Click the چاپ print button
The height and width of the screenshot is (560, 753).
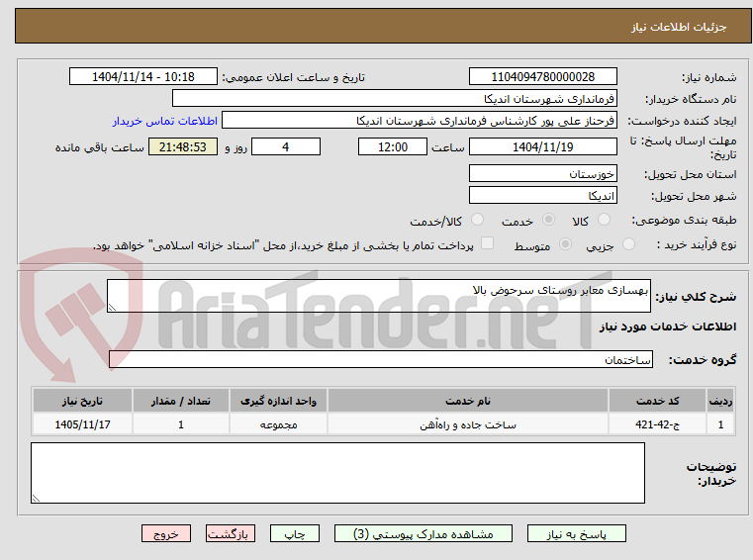(295, 533)
